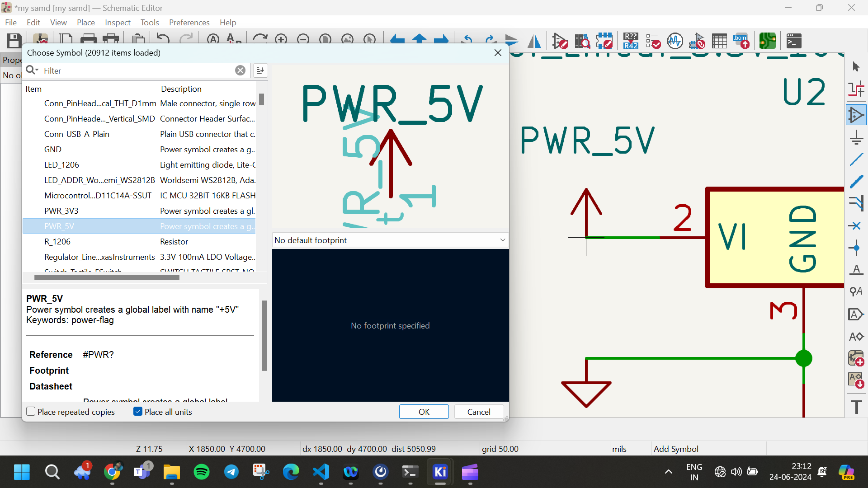Viewport: 868px width, 488px height.
Task: Run the Electrical Rules Checker icon
Action: [x=653, y=41]
